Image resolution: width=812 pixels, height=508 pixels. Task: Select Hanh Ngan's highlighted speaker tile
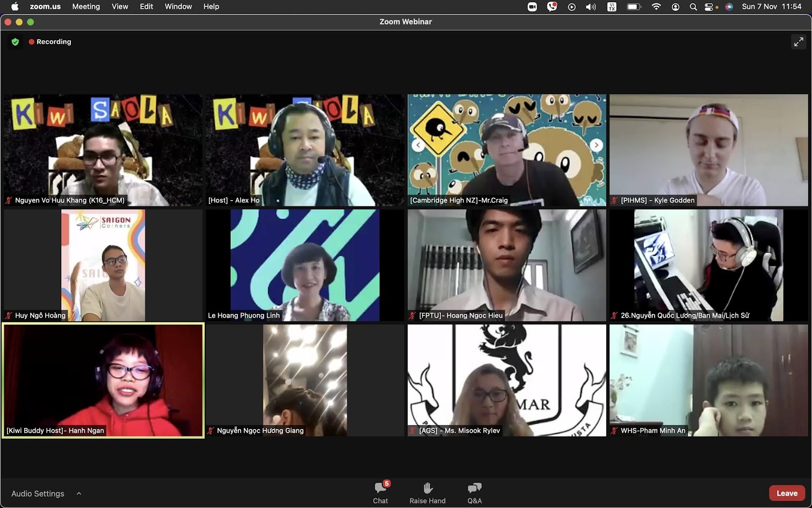(x=103, y=380)
